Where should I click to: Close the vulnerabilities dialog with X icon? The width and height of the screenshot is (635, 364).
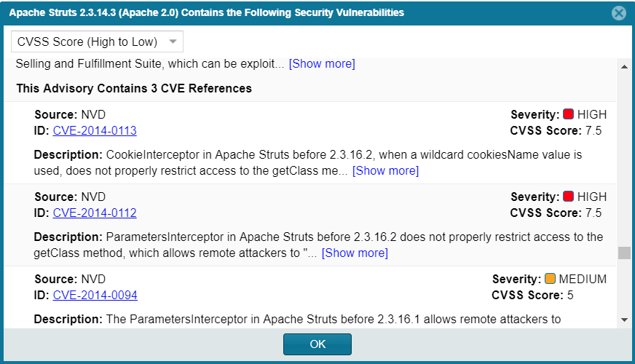[x=618, y=13]
